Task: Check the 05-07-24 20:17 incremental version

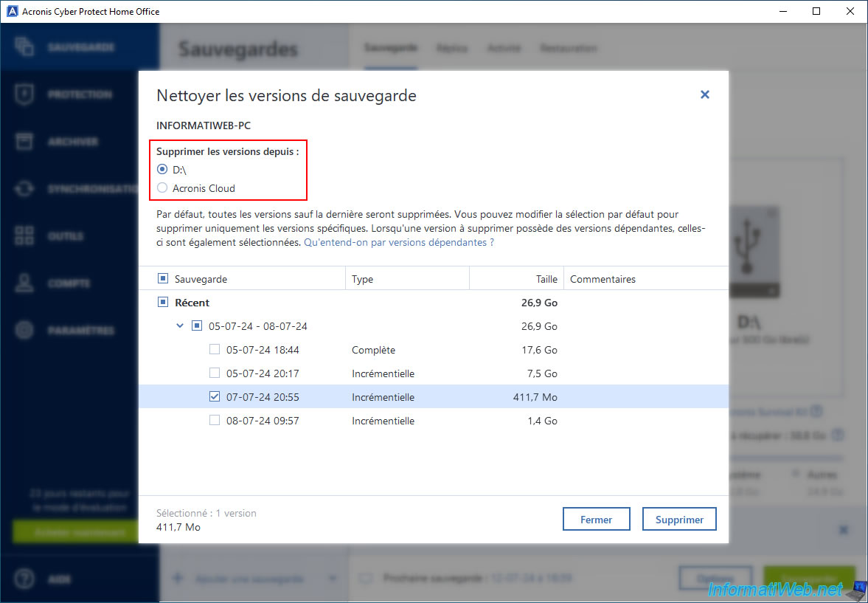Action: pyautogui.click(x=215, y=373)
